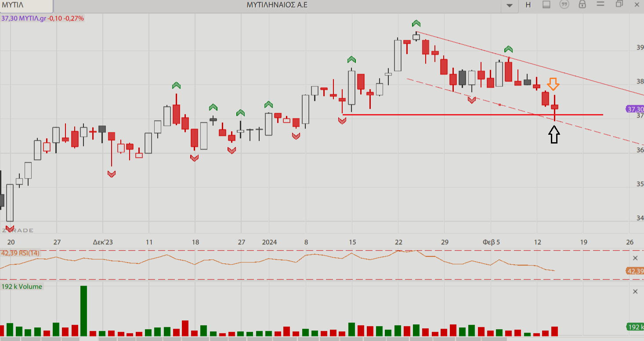Select the lower dashed red channel line
644x341 pixels.
tap(525, 112)
